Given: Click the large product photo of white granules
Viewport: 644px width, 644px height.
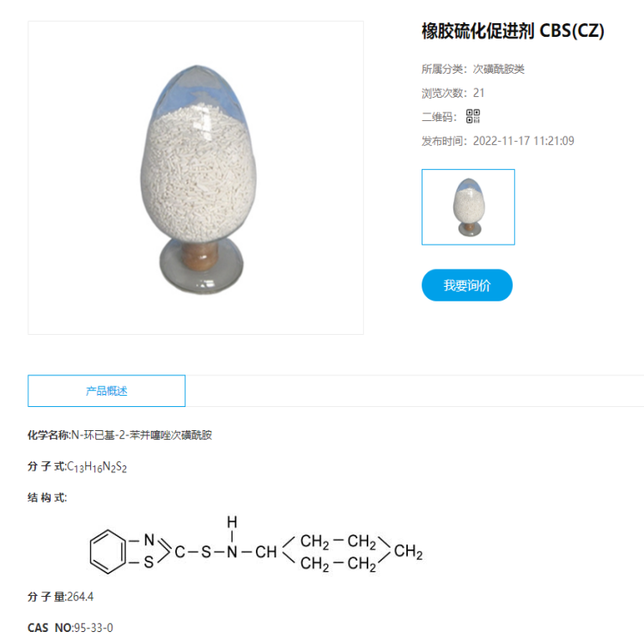Looking at the screenshot, I should (196, 178).
